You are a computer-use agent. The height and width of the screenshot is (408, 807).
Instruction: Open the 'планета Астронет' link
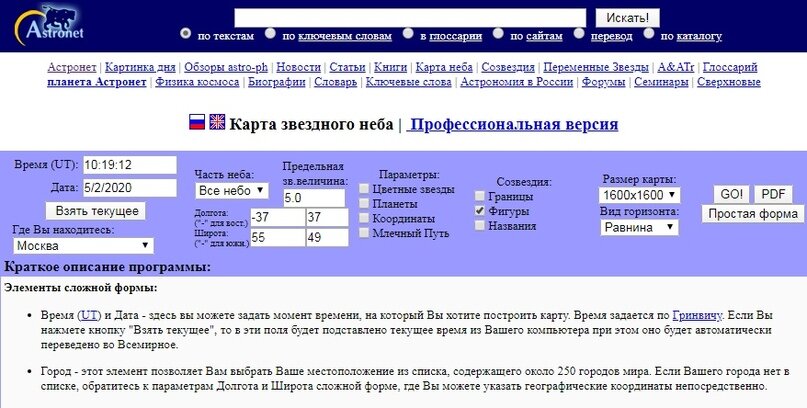[x=97, y=82]
